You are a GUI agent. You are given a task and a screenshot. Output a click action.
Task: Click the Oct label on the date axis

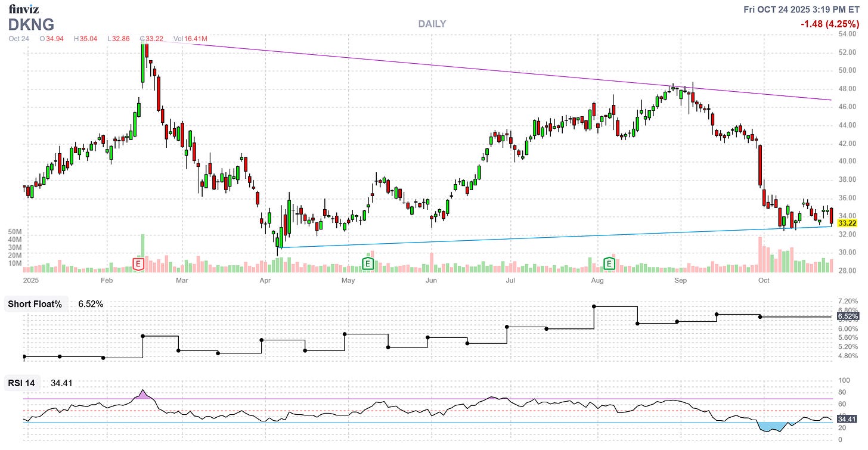763,280
